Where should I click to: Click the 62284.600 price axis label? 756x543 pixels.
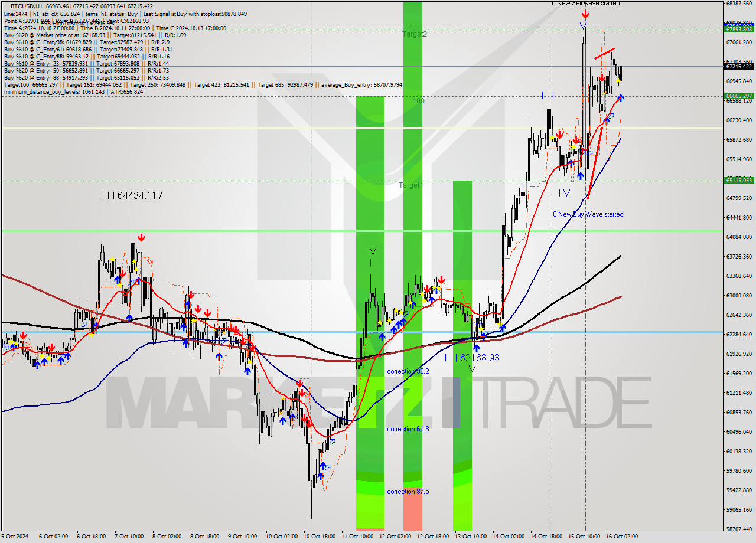[x=739, y=334]
